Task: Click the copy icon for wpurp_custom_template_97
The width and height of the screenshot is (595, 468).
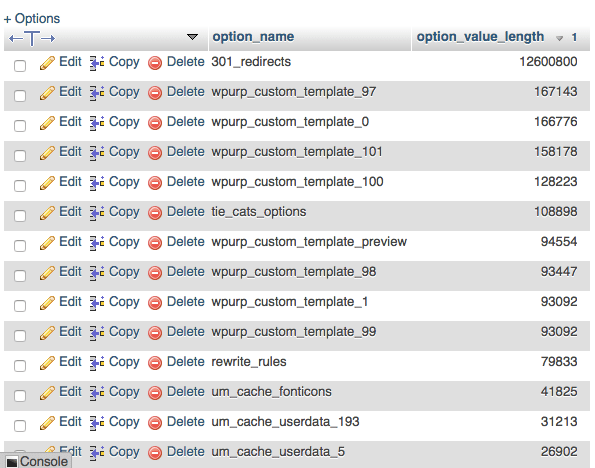Action: [x=97, y=93]
